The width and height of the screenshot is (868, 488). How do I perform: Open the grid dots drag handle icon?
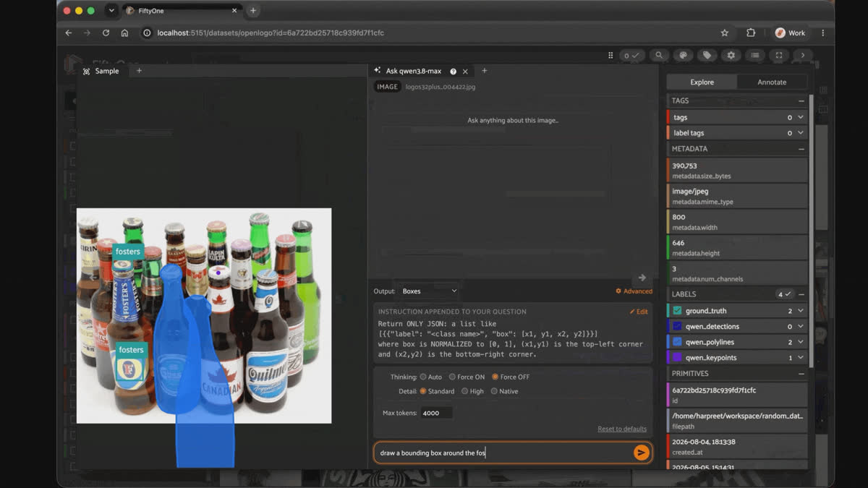coord(611,55)
